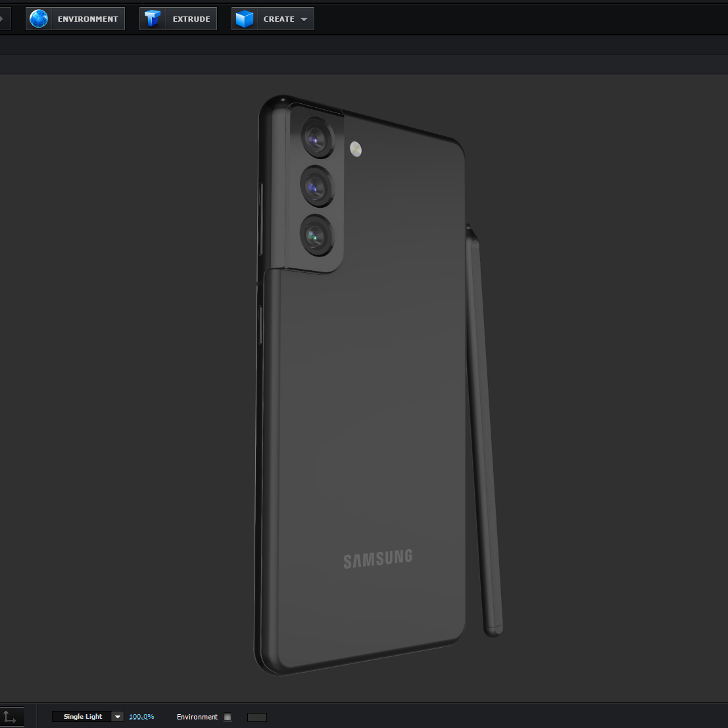Click the axis icon in bottom bar
Viewport: 728px width, 728px height.
9,717
